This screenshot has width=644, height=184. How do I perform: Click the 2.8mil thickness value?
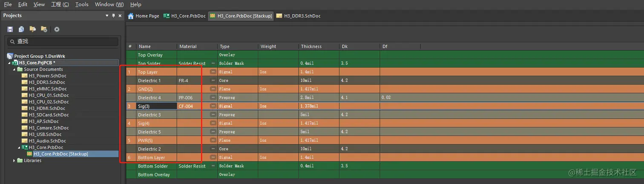pos(308,97)
